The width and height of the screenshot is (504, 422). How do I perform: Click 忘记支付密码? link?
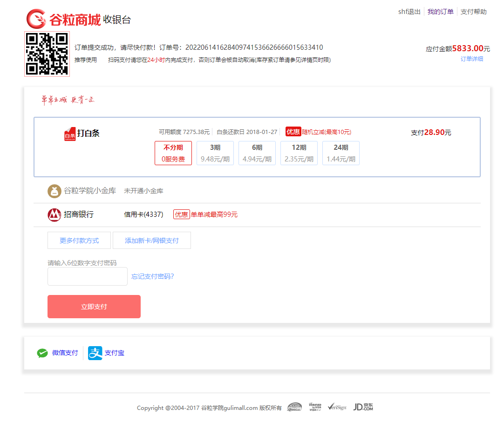pos(153,276)
